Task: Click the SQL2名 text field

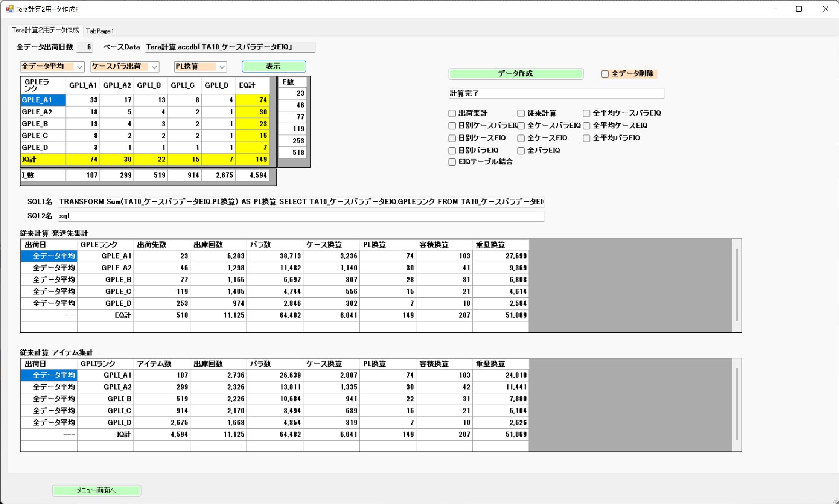Action: pos(301,216)
